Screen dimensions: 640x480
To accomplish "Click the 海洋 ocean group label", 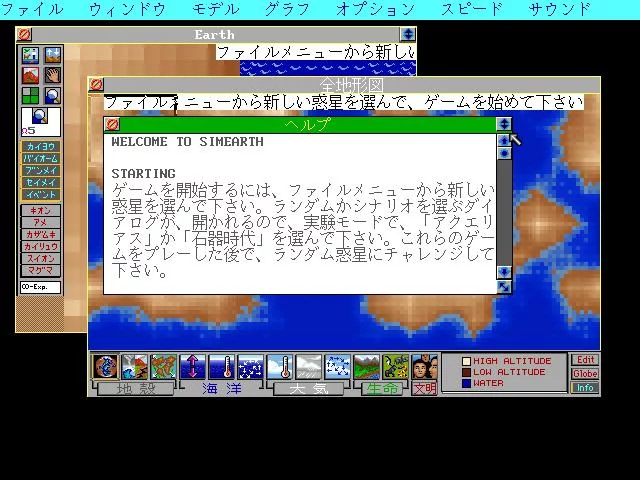I will tap(222, 389).
